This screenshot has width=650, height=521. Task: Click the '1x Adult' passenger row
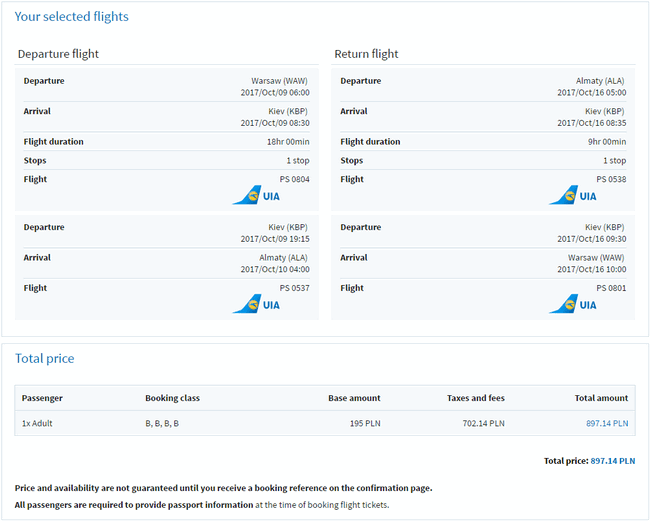click(37, 423)
